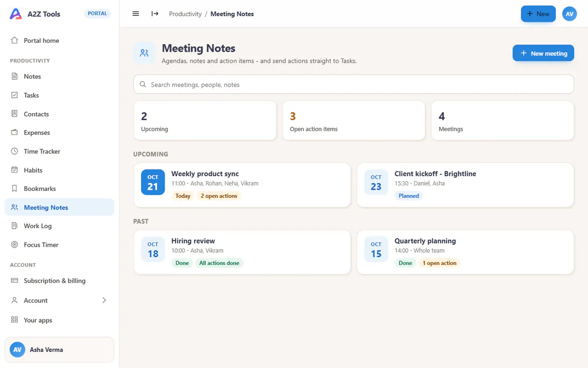Select Expenses in the sidebar

coord(59,132)
